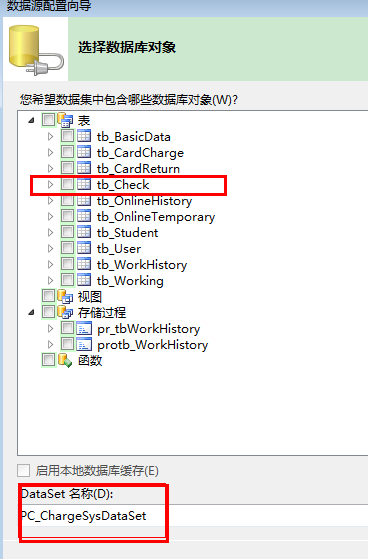Click the tb_User table icon
368x559 pixels.
coord(84,248)
